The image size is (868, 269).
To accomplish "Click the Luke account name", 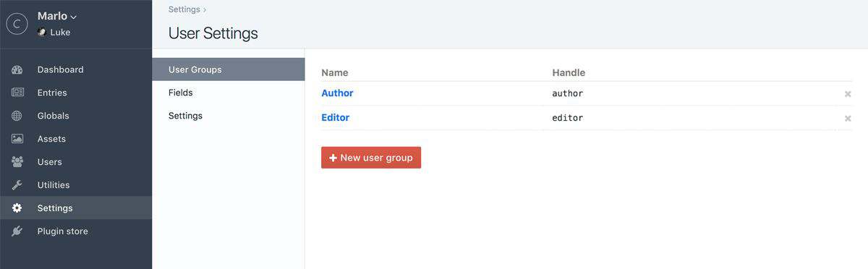I will point(60,33).
